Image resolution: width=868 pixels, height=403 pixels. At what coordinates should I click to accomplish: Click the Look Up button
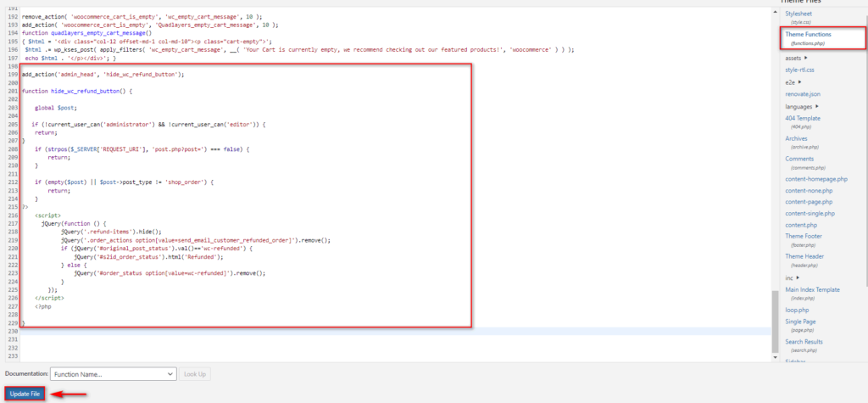click(194, 374)
